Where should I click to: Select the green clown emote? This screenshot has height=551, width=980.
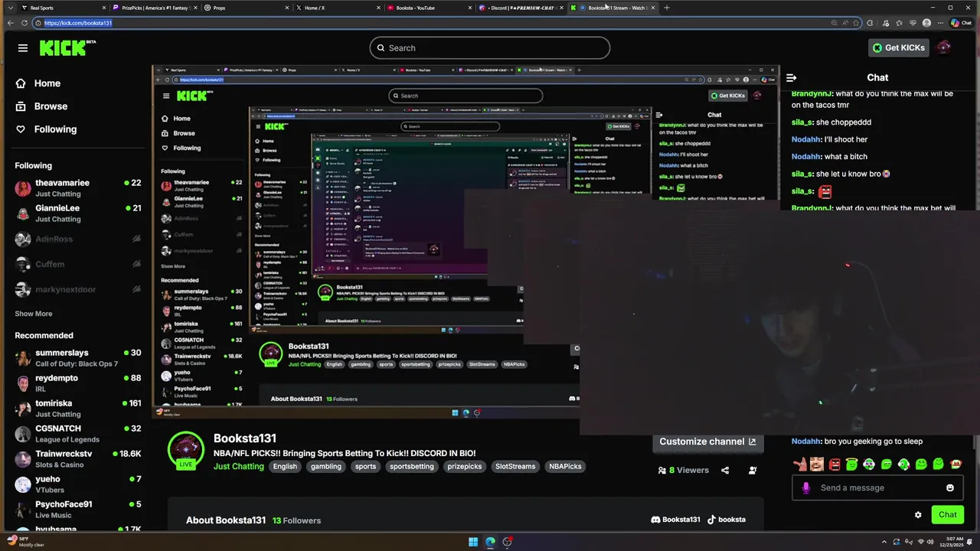869,464
